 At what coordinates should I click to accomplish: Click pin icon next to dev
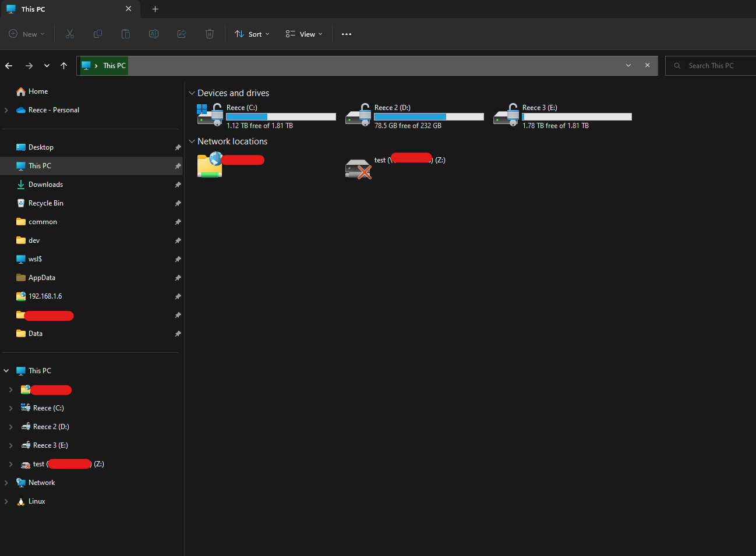coord(178,241)
